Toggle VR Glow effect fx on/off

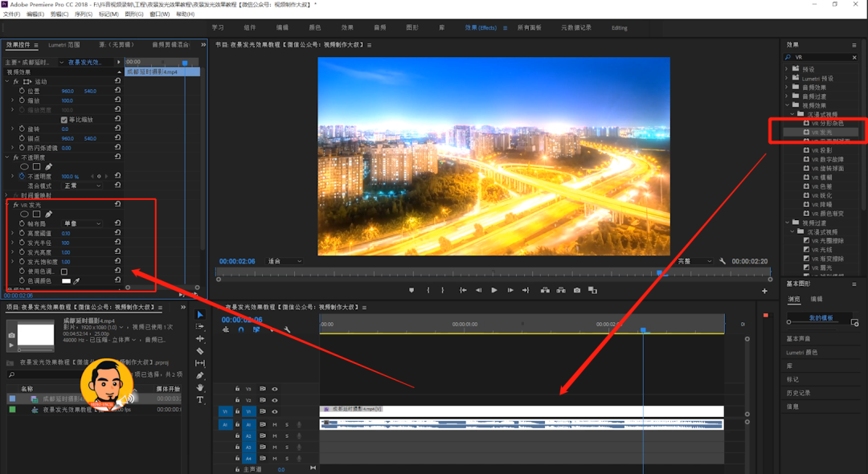(15, 205)
